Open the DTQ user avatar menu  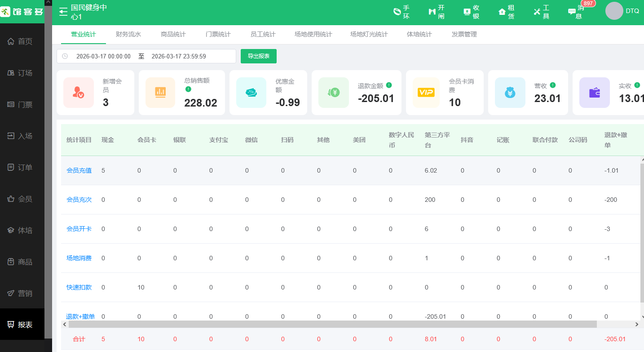[614, 11]
